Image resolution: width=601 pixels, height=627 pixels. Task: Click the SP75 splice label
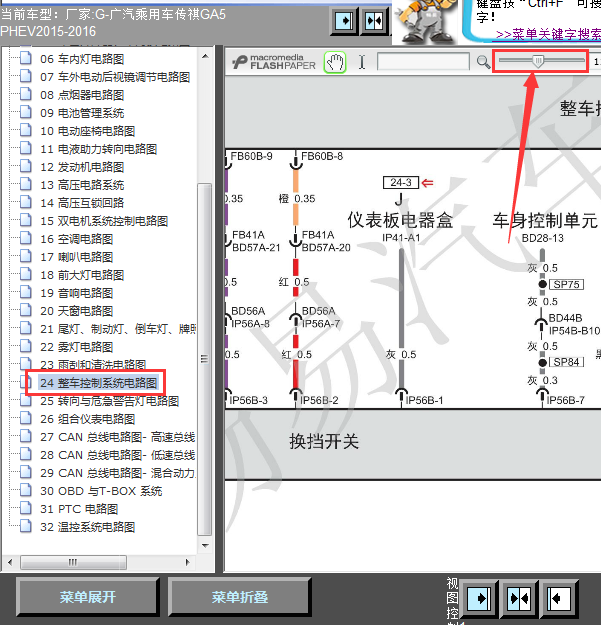pyautogui.click(x=566, y=284)
